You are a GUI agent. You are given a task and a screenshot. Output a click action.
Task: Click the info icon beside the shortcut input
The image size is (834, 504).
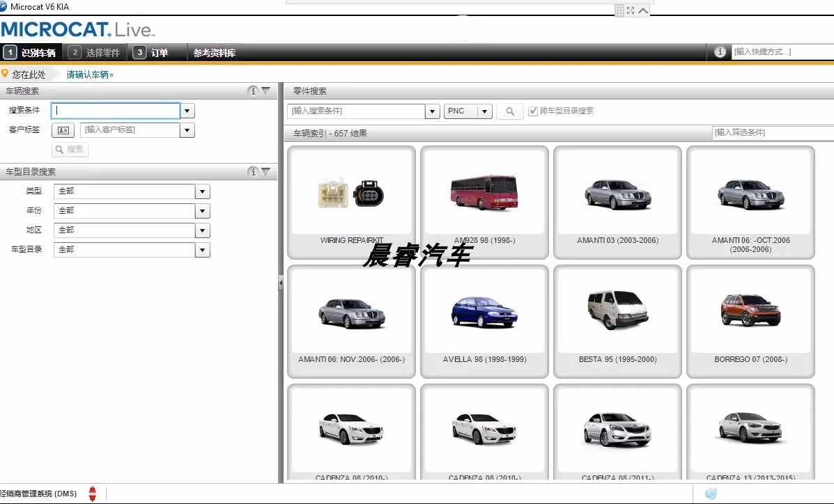tap(720, 52)
